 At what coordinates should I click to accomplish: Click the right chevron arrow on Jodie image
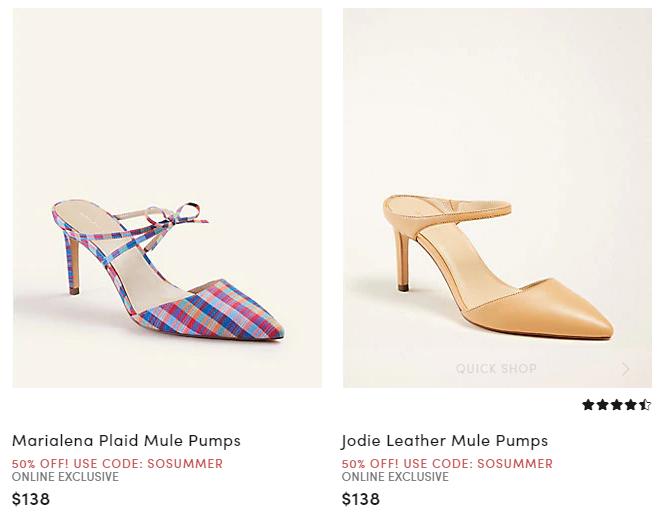point(626,369)
